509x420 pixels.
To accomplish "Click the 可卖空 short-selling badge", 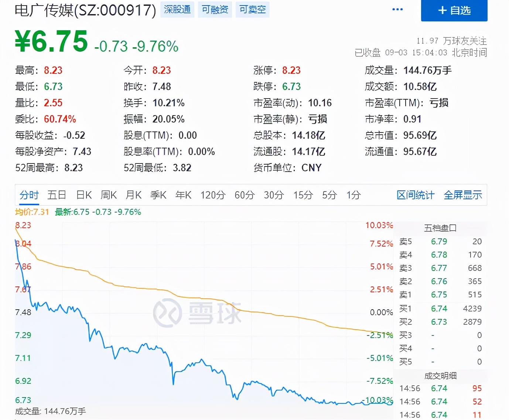I will pyautogui.click(x=252, y=10).
